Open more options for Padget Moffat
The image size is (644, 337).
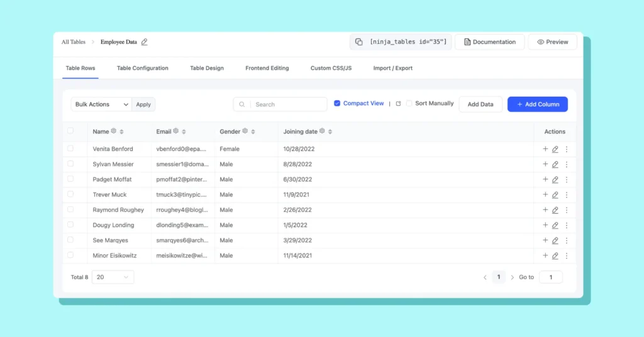(x=567, y=180)
